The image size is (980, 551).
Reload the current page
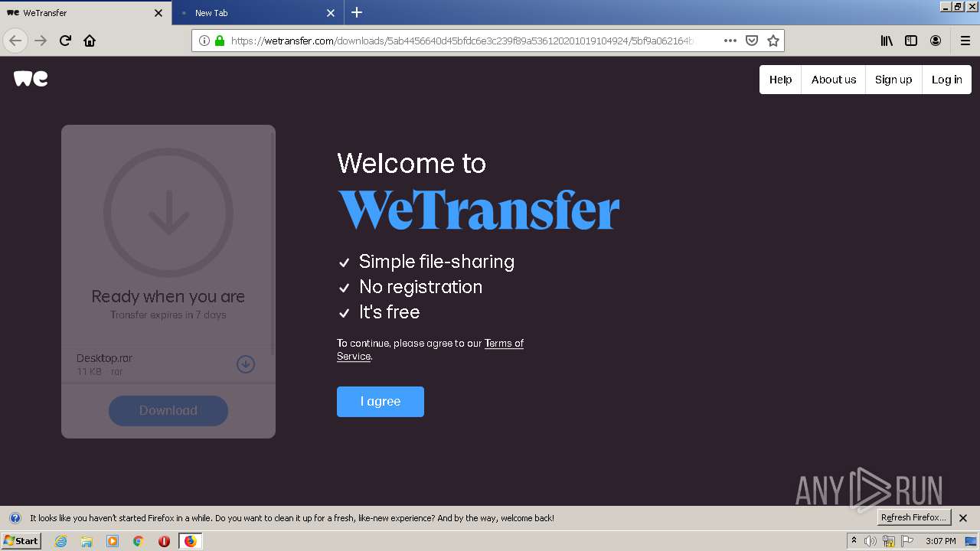(x=65, y=41)
